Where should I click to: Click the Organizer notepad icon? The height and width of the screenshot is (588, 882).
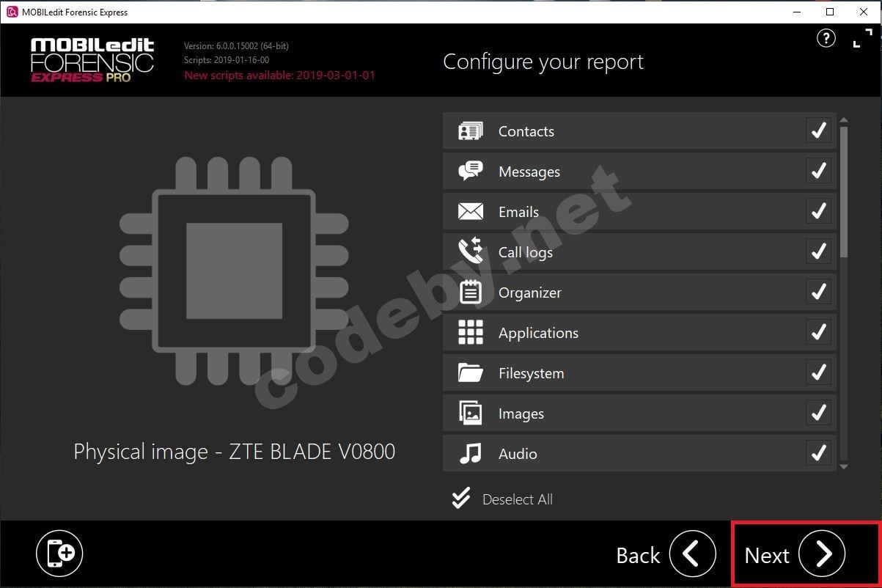[x=470, y=293]
